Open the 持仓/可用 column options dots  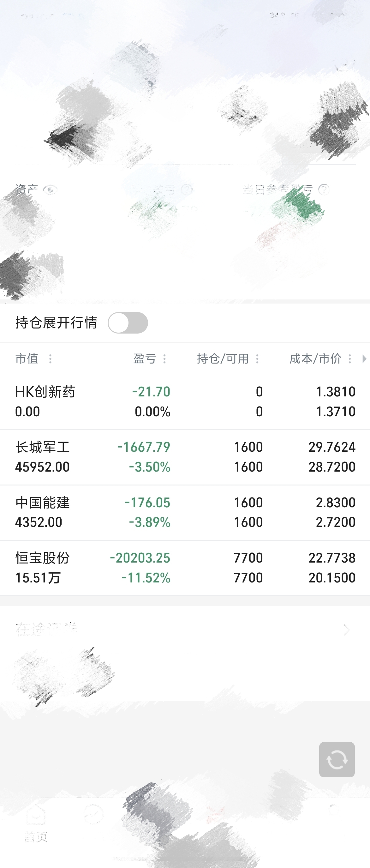[257, 359]
